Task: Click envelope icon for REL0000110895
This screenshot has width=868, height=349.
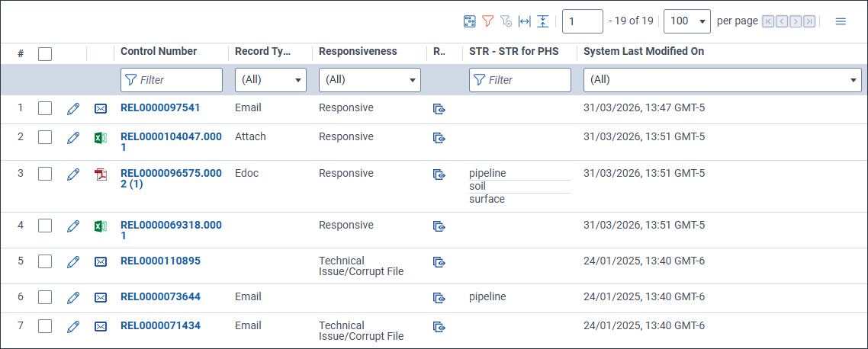Action: pyautogui.click(x=100, y=261)
